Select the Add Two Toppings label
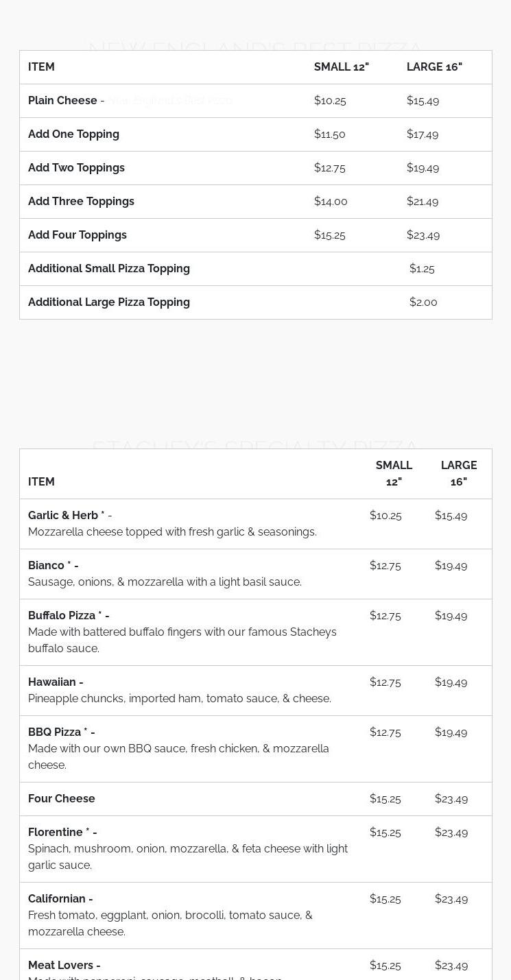 (76, 168)
